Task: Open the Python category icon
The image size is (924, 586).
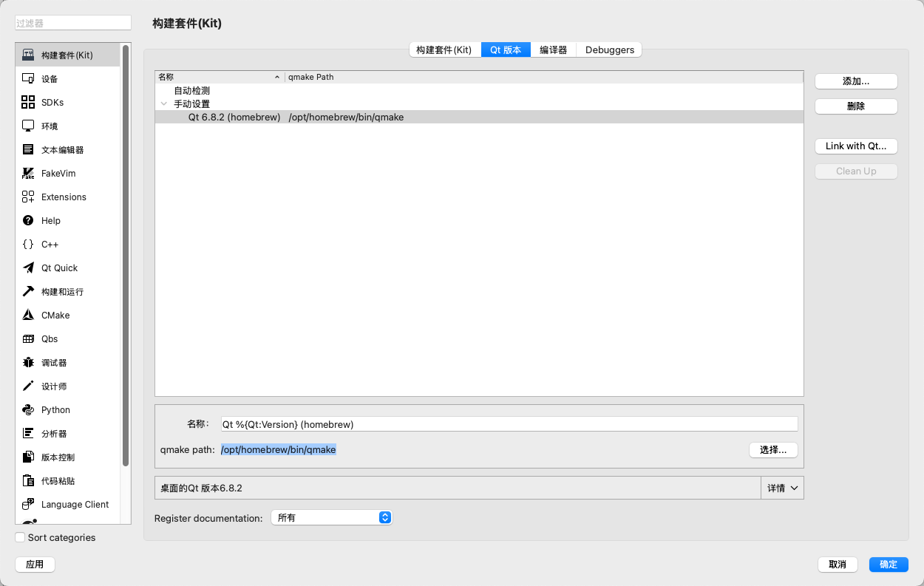Action: (28, 410)
